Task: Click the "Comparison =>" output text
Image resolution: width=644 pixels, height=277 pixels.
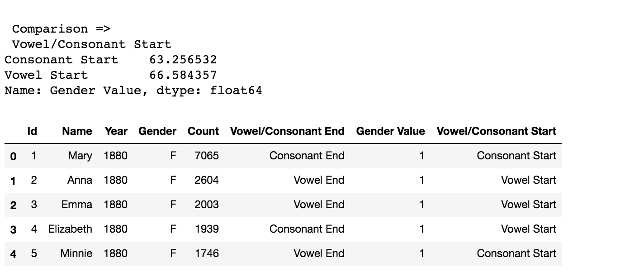Action: coord(62,29)
